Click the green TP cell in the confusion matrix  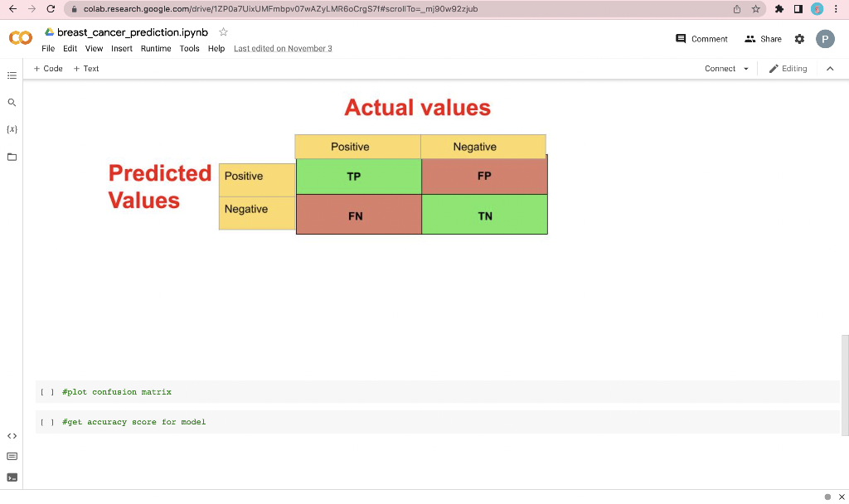tap(354, 176)
